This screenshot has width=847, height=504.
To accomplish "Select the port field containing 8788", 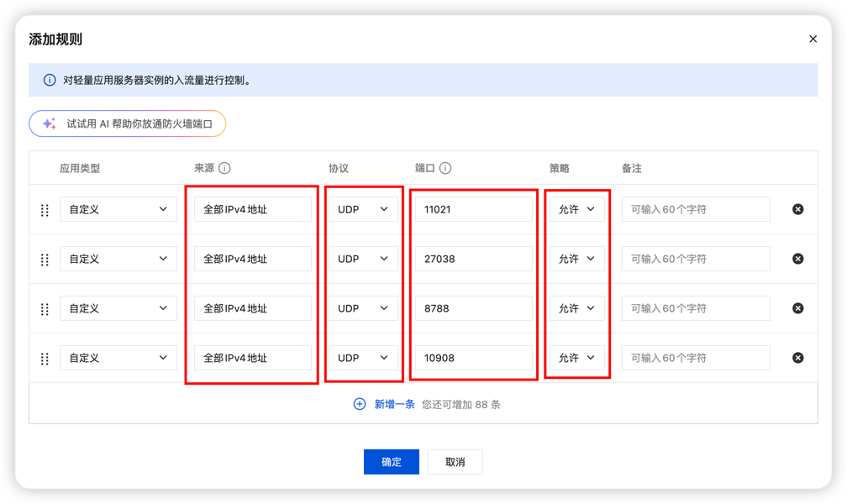I will point(473,308).
